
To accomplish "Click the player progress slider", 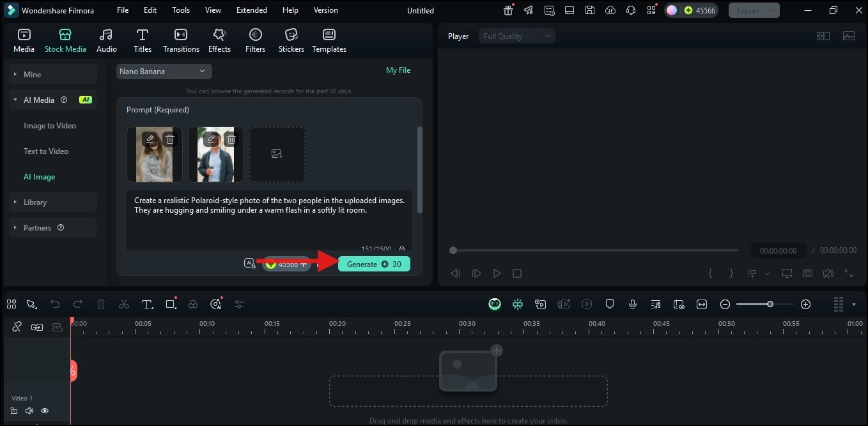I will [x=595, y=250].
